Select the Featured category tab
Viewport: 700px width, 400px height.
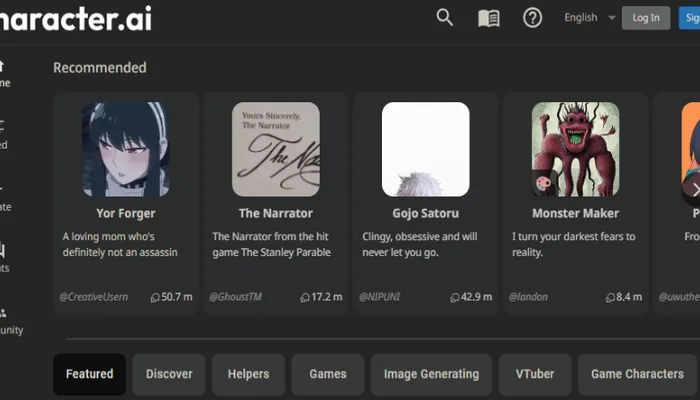pos(89,374)
